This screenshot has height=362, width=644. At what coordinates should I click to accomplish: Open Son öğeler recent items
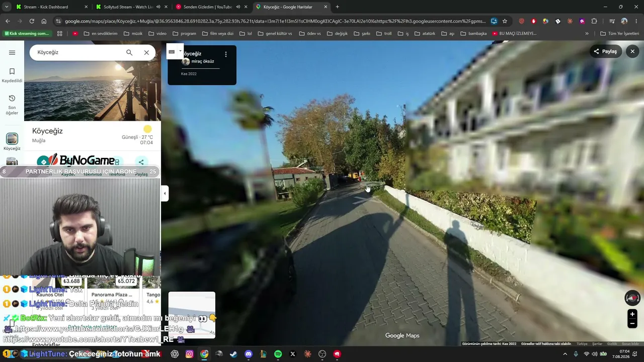pos(12,105)
